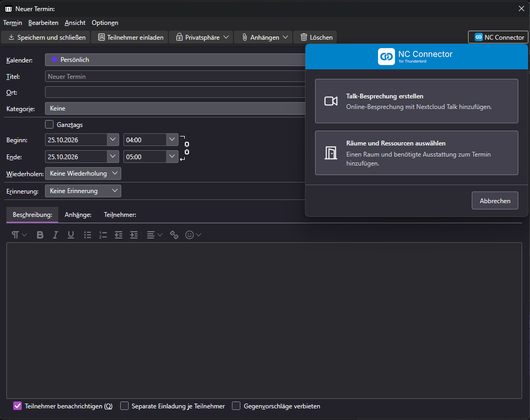Choose Räume und Ressourcen auswählen
This screenshot has height=420, width=530.
click(416, 153)
